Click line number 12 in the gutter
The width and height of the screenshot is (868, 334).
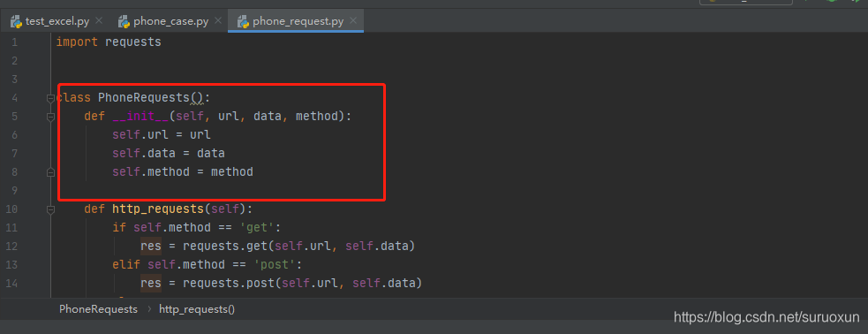[x=11, y=246]
